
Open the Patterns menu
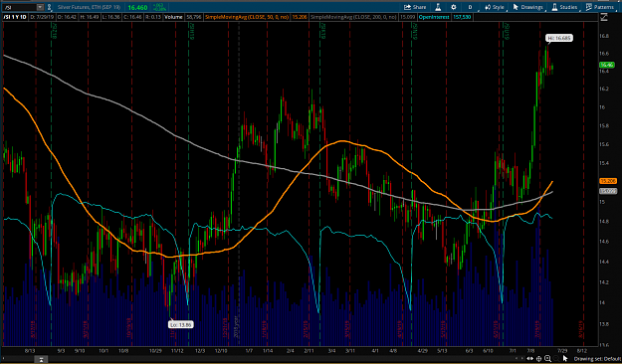pyautogui.click(x=600, y=7)
